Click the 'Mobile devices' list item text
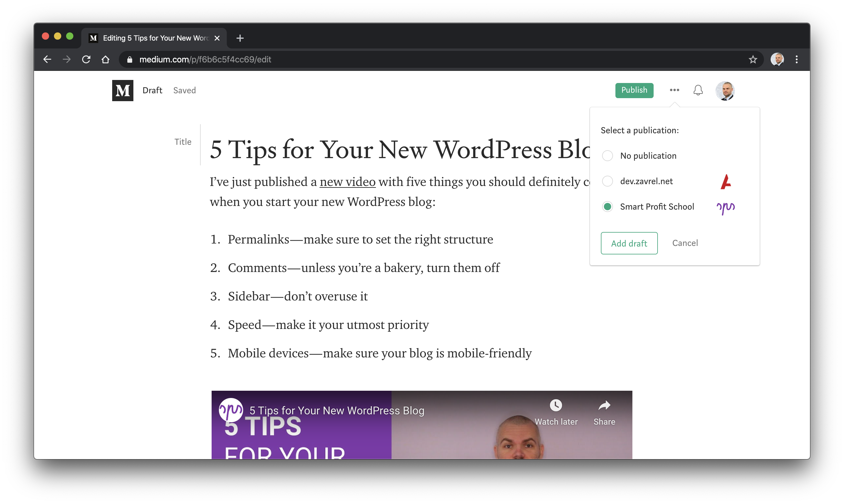 pos(379,353)
